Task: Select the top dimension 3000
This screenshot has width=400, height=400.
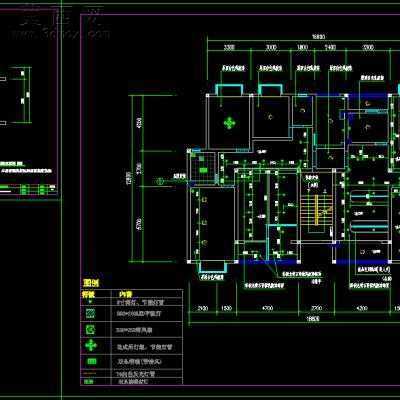Action: coord(271,48)
